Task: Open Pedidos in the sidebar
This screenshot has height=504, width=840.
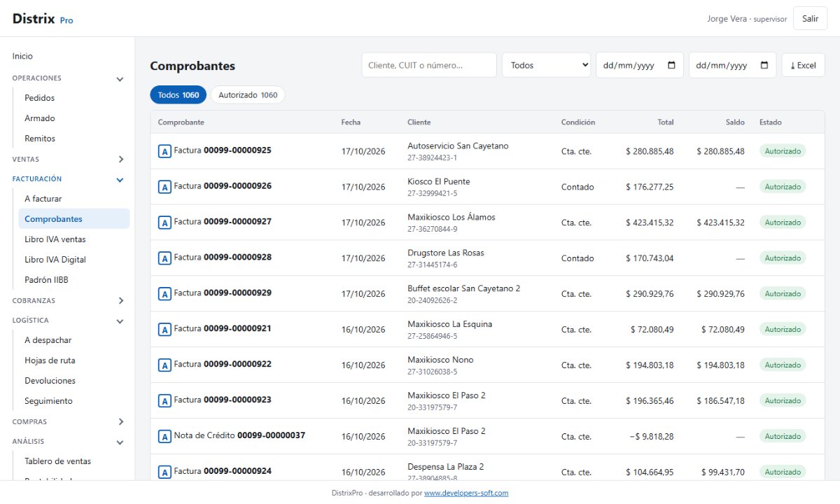Action: pos(74,98)
